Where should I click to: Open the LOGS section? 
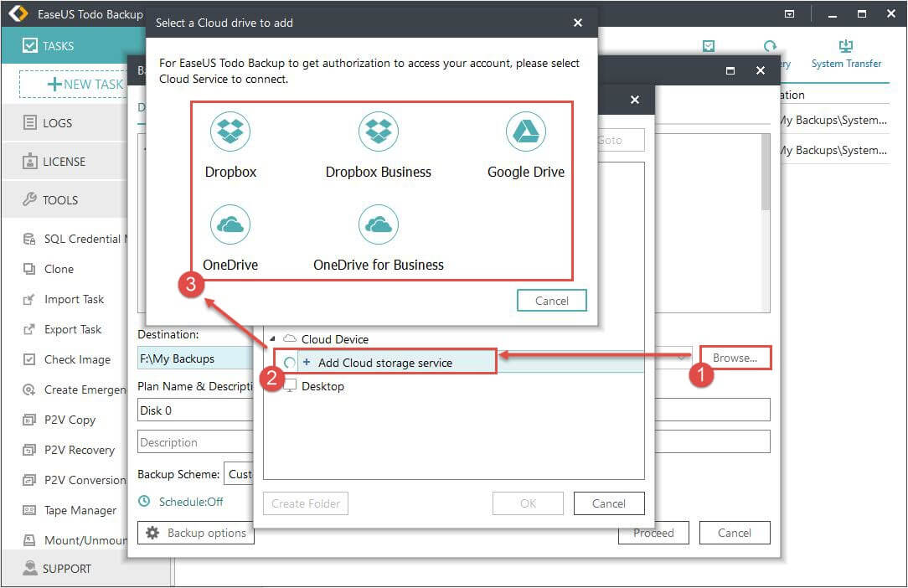(64, 123)
